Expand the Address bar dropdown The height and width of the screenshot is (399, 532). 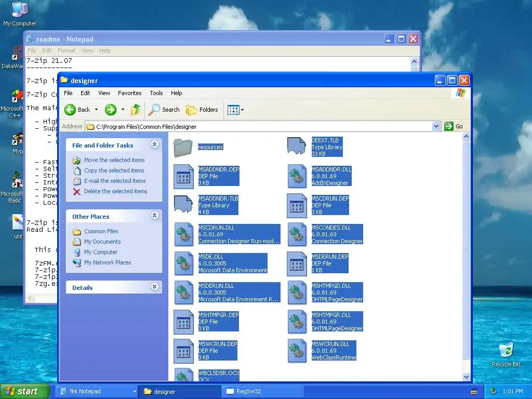(436, 127)
